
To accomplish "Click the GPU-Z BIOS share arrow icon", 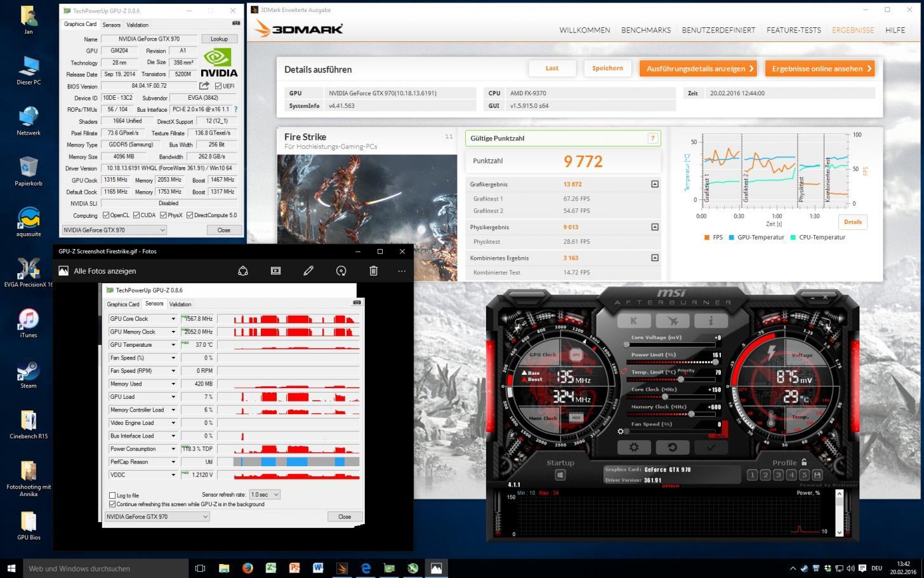I will [x=204, y=86].
